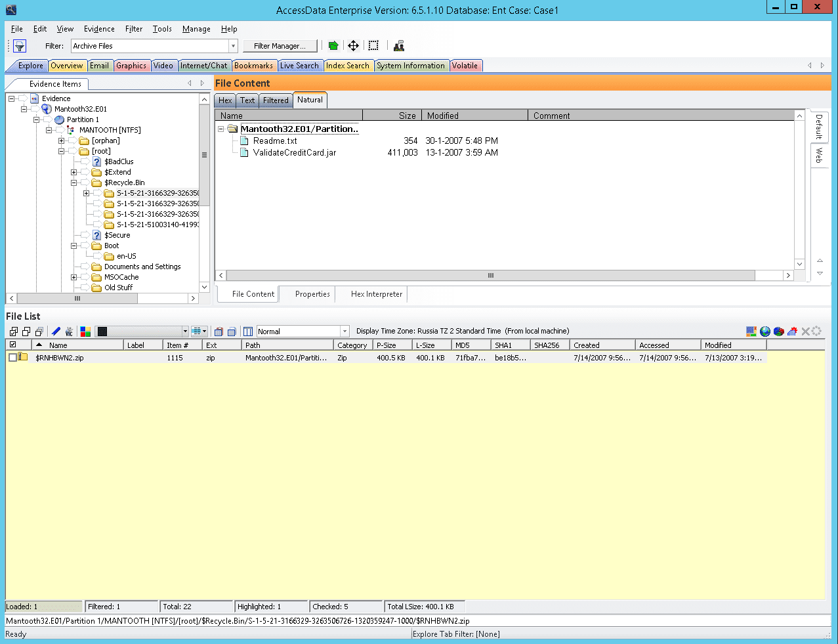Screen dimensions: 838x644
Task: Open the Evidence menu
Action: coord(99,29)
